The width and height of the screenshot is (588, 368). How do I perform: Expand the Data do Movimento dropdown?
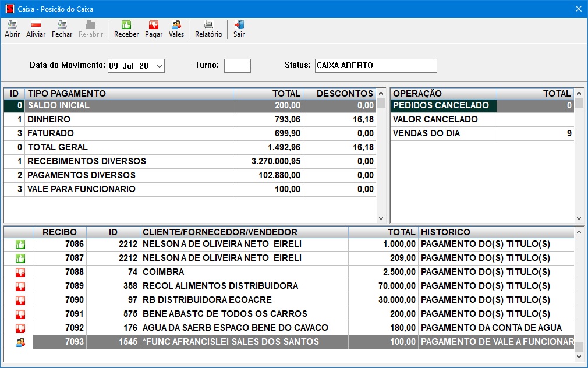[160, 66]
